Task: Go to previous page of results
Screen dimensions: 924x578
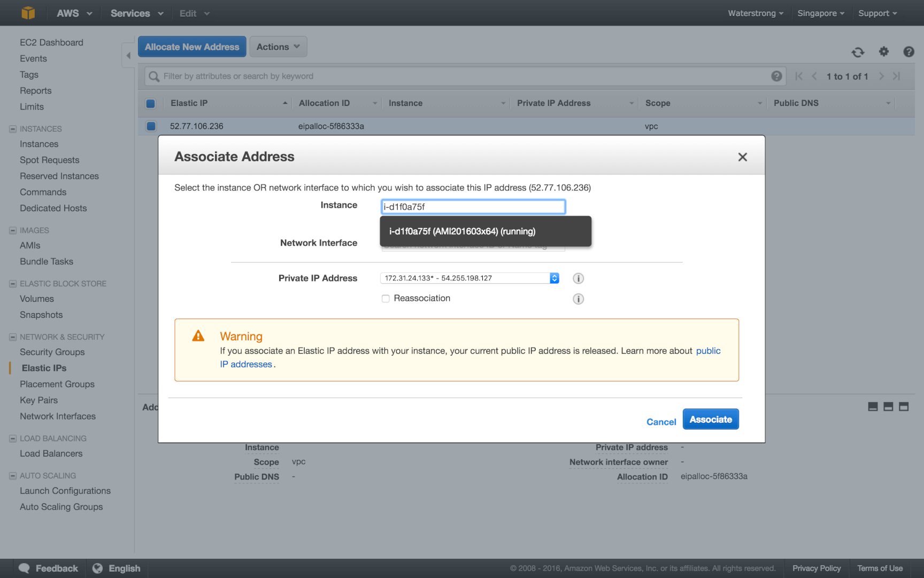Action: [x=814, y=76]
